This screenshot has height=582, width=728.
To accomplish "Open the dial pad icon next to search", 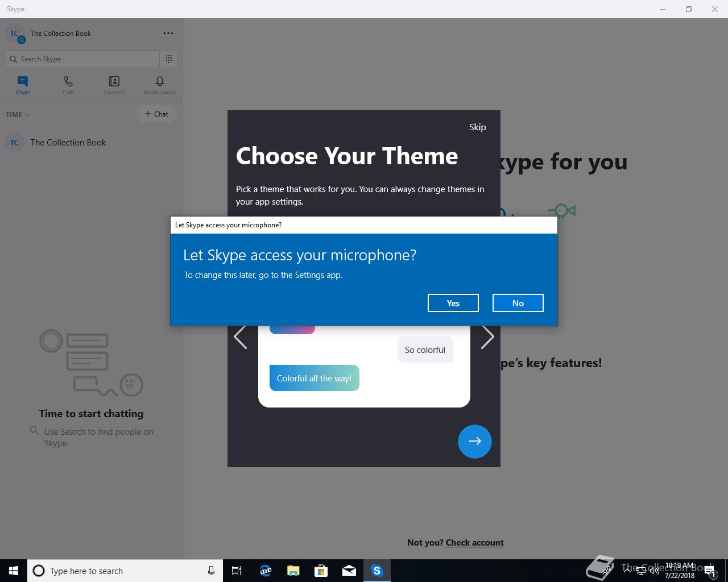I will click(169, 59).
